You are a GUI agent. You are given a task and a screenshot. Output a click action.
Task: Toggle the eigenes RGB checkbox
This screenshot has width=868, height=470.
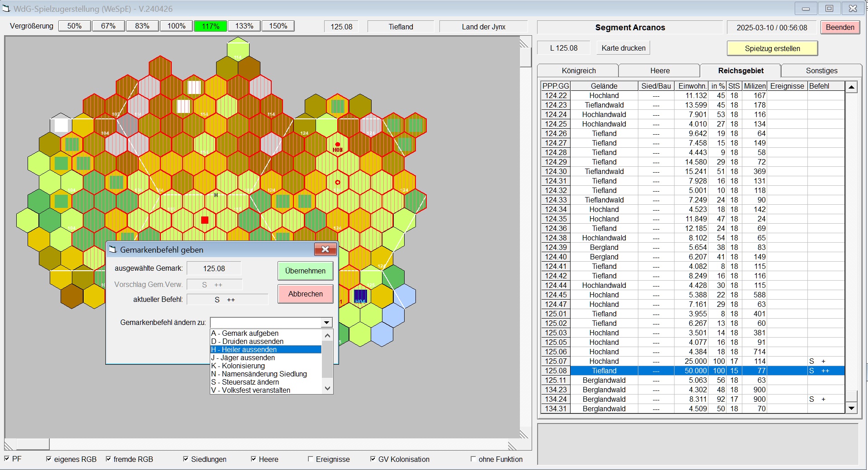click(49, 459)
